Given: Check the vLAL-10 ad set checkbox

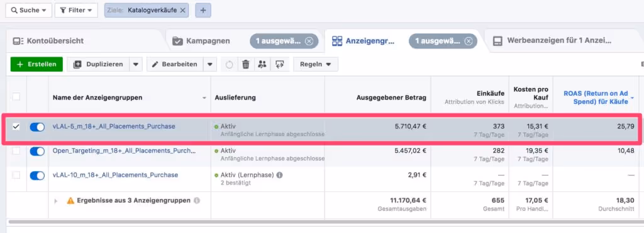Looking at the screenshot, I should point(16,175).
